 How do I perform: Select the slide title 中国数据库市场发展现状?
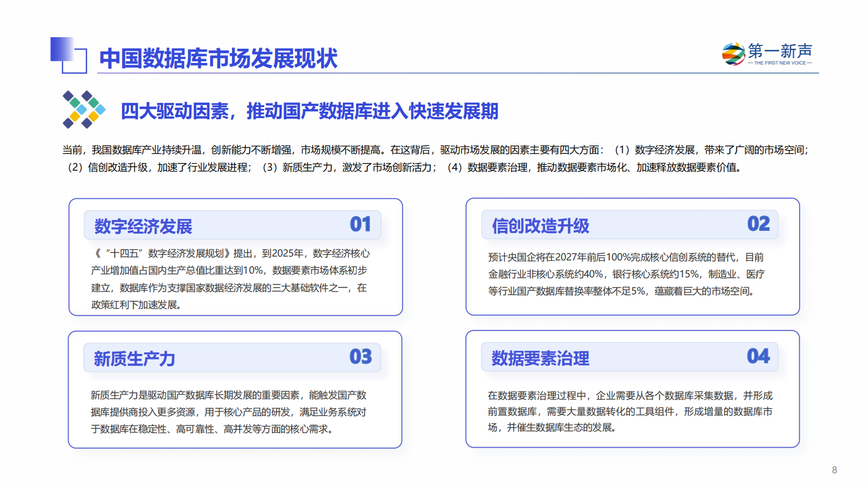[x=218, y=59]
